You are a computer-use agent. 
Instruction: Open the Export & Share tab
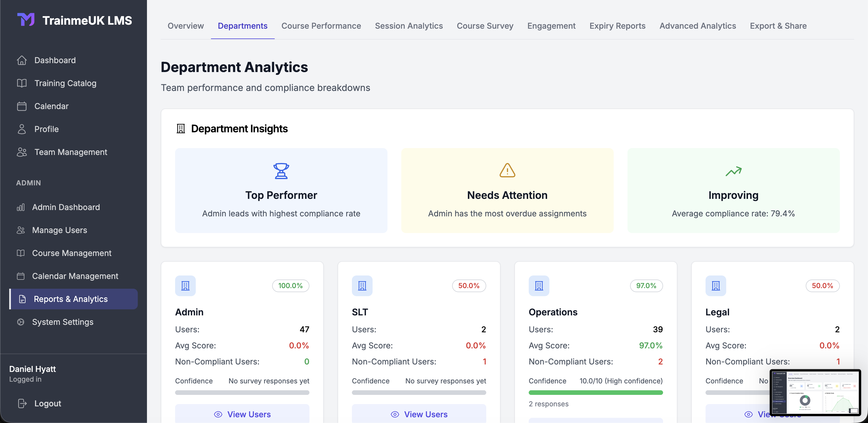[x=778, y=26]
